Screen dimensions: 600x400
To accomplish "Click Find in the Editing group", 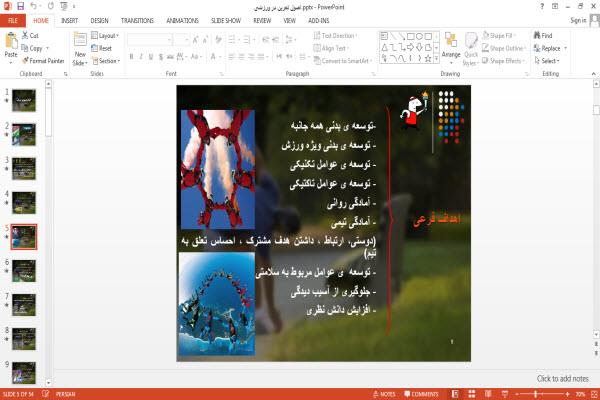I will (x=543, y=36).
